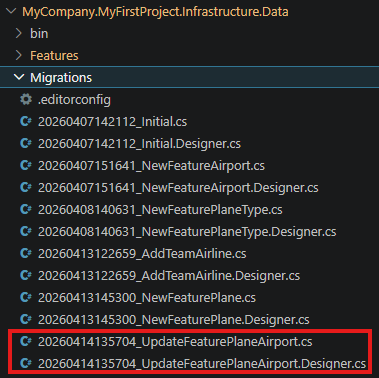The image size is (379, 378).
Task: Click C# icon of 20260407151641_NewFeatureAirport.Designer.cs
Action: 26,187
